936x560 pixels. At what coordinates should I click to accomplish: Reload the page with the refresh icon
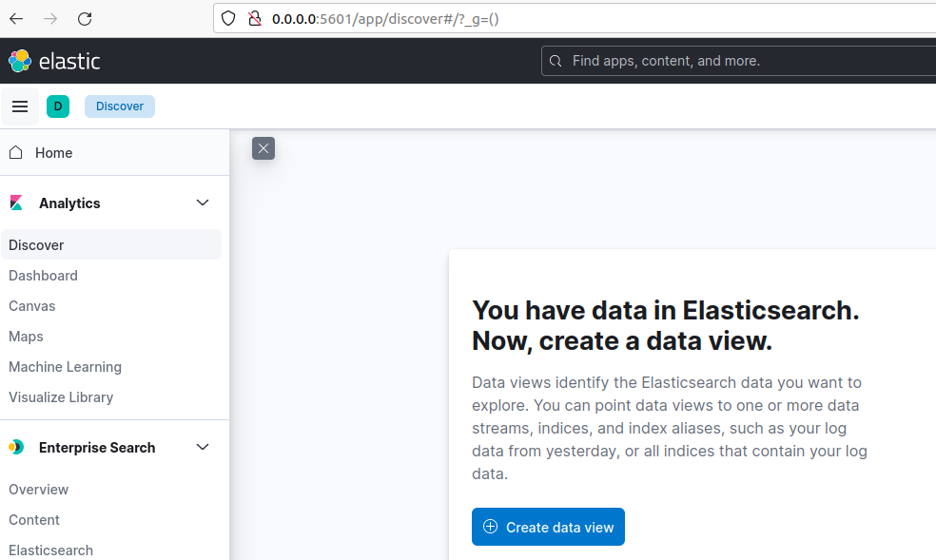click(x=85, y=18)
